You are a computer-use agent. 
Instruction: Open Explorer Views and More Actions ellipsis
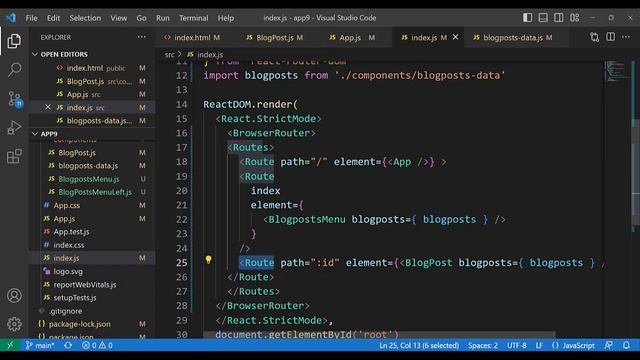click(x=142, y=37)
